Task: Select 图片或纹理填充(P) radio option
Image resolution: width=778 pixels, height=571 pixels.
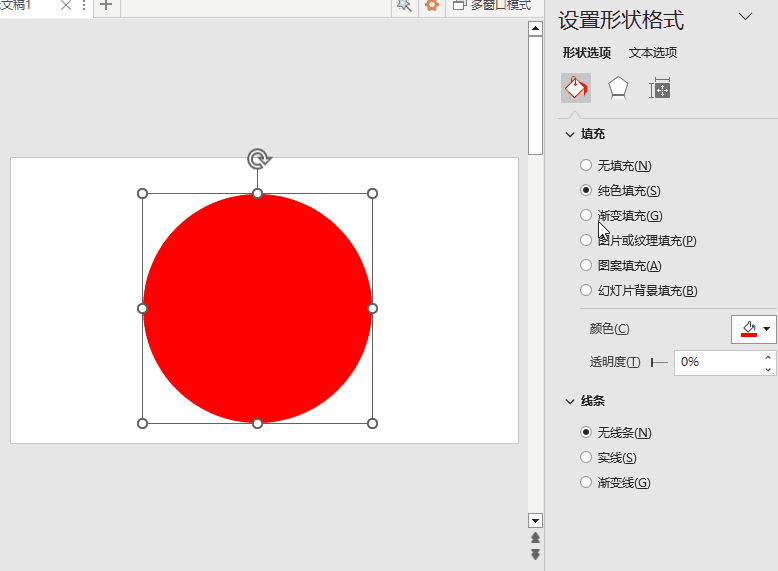Action: click(586, 240)
